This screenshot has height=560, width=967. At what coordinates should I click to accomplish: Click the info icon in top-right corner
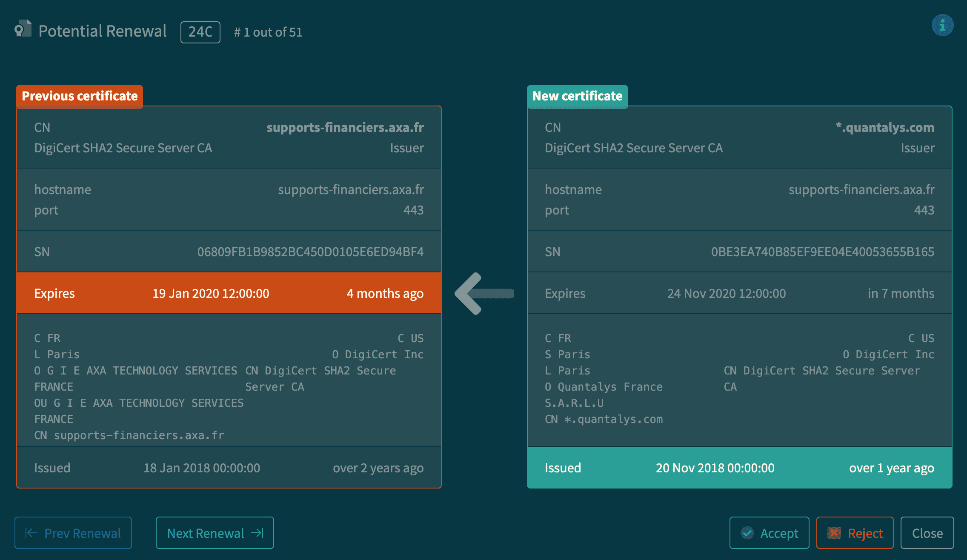[942, 26]
